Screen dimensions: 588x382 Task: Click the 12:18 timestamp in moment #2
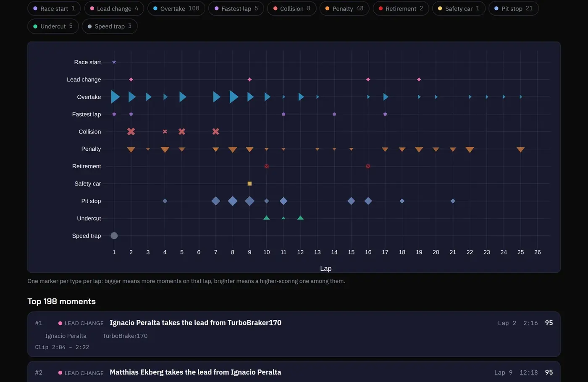click(x=528, y=372)
